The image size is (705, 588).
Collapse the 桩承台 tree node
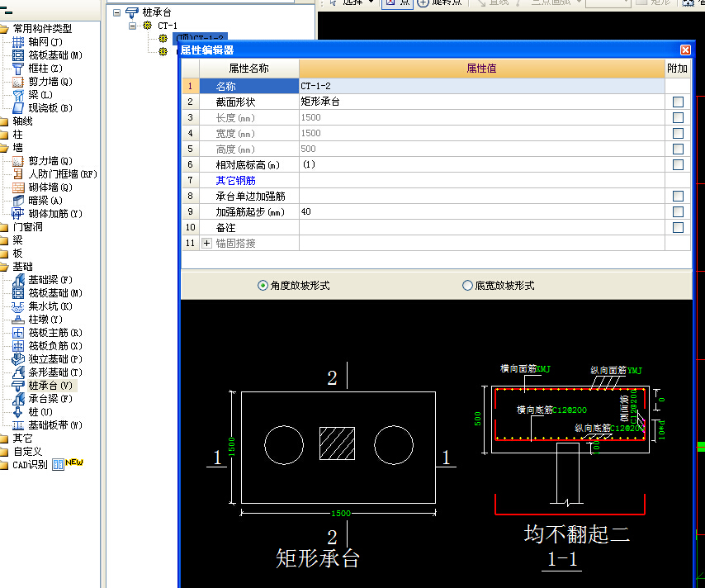pos(117,12)
